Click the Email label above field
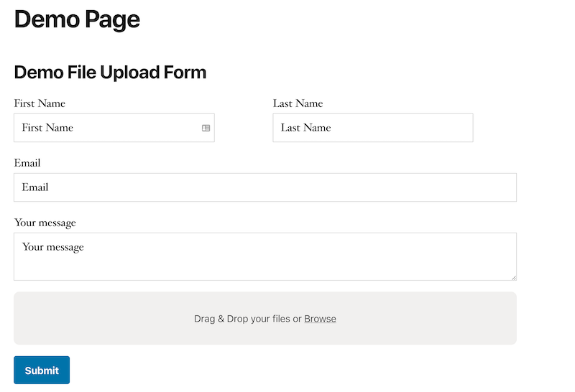The width and height of the screenshot is (575, 392). [27, 163]
